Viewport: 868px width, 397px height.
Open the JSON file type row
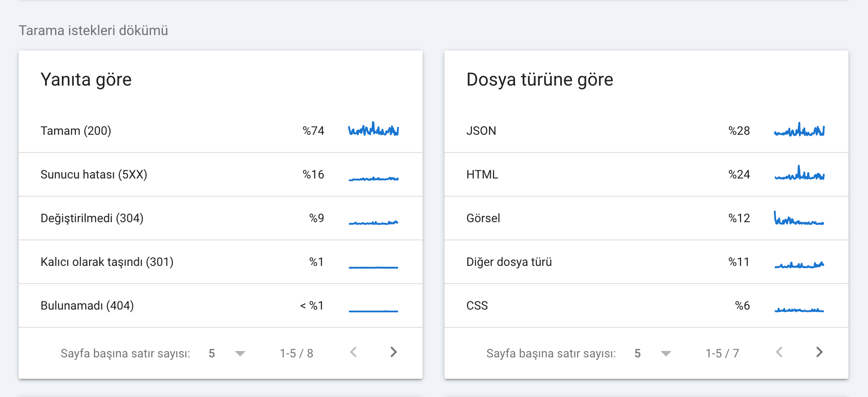646,131
